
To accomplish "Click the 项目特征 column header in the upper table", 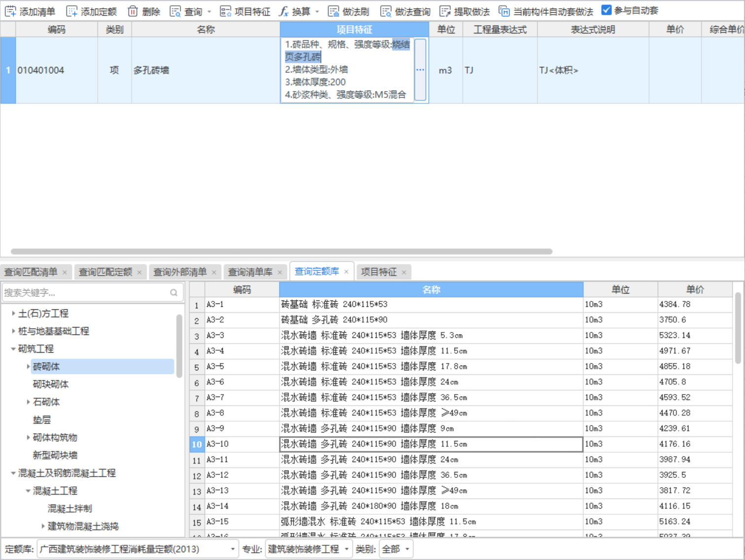I will [x=354, y=30].
